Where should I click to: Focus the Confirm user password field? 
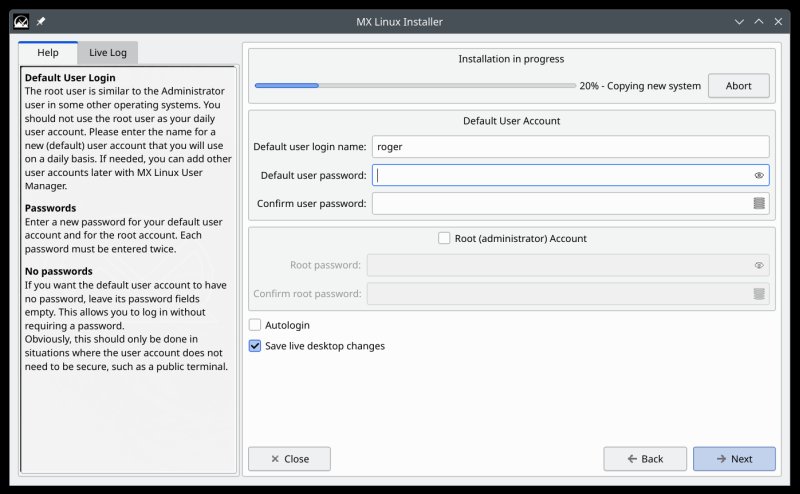(570, 203)
